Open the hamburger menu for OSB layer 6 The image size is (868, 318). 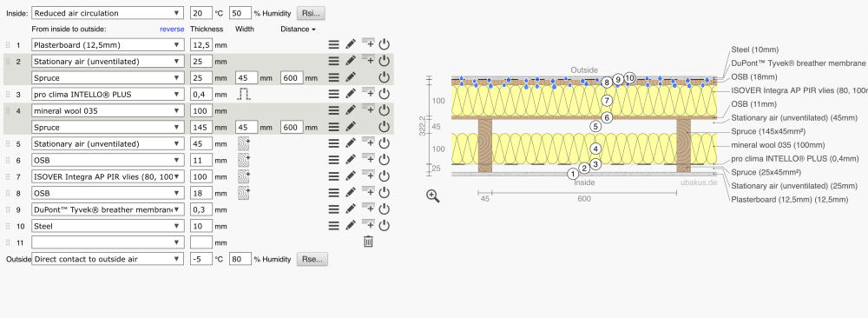[x=334, y=160]
